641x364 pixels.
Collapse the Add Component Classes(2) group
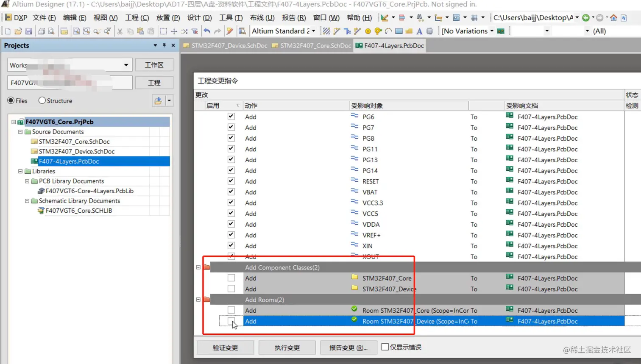(198, 267)
